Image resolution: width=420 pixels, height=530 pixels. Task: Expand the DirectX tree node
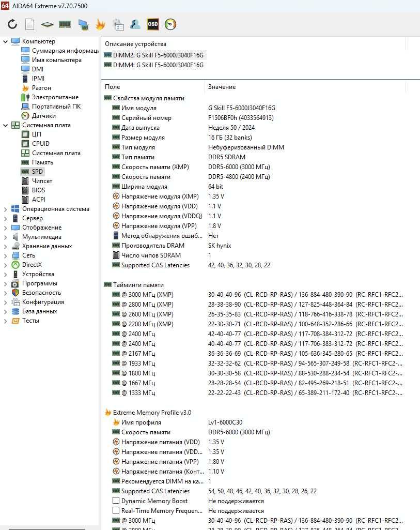(5, 265)
